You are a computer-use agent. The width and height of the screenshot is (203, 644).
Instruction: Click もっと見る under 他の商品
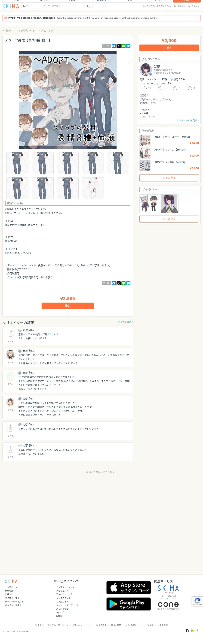pyautogui.click(x=169, y=178)
